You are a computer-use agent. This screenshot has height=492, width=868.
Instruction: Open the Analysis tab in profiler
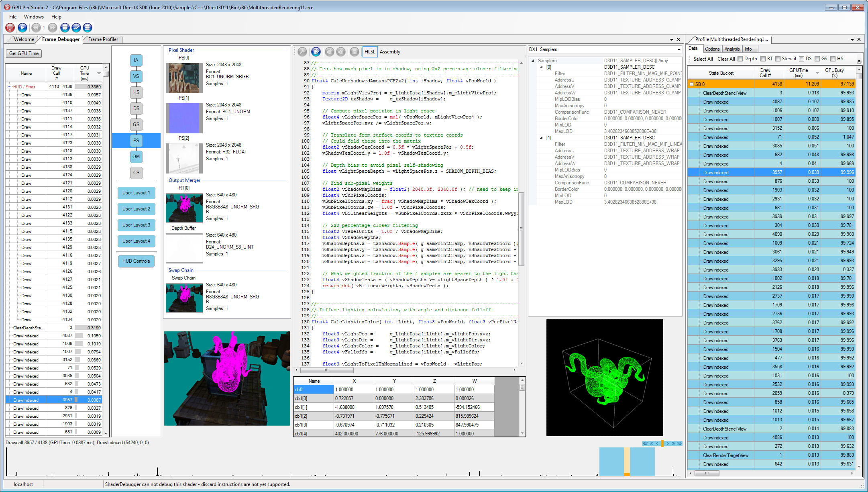click(732, 49)
